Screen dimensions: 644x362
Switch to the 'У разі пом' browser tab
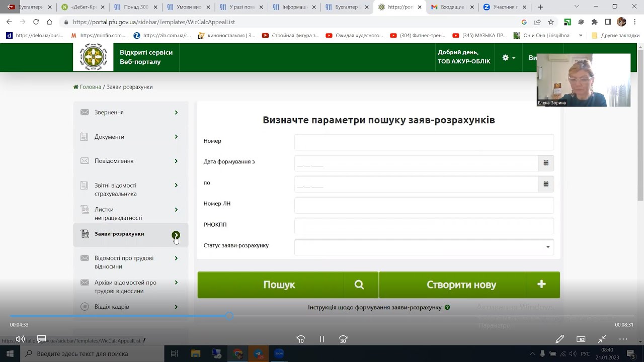(242, 7)
